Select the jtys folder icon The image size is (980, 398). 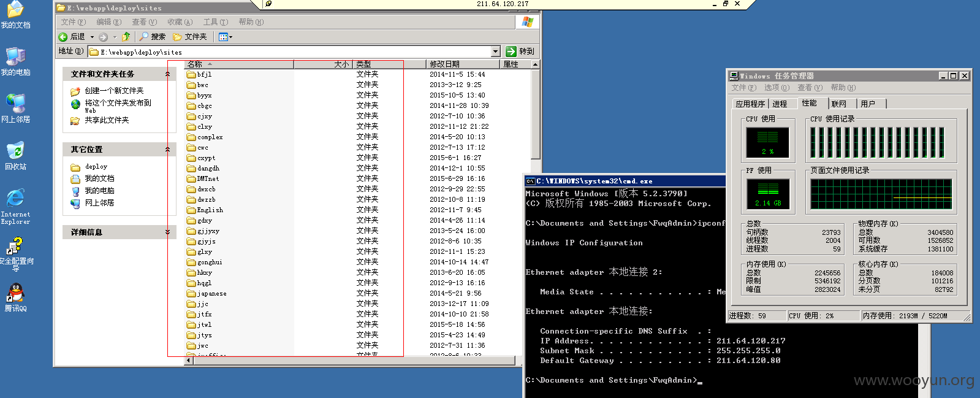[191, 335]
